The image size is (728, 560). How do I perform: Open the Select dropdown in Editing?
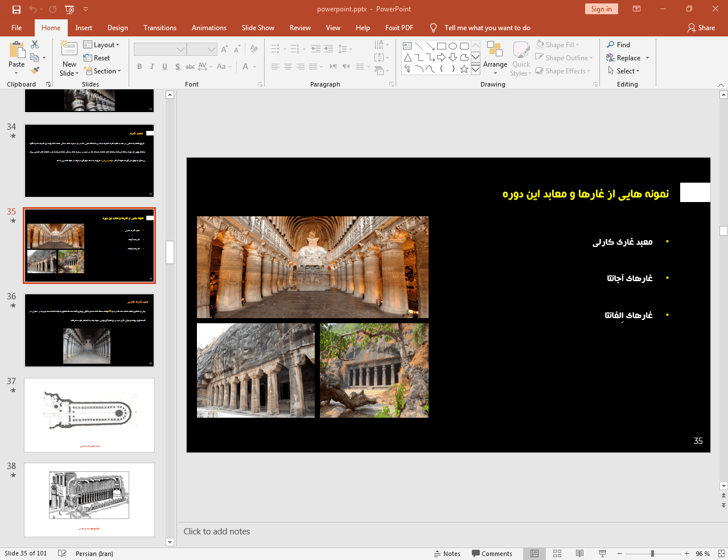623,71
